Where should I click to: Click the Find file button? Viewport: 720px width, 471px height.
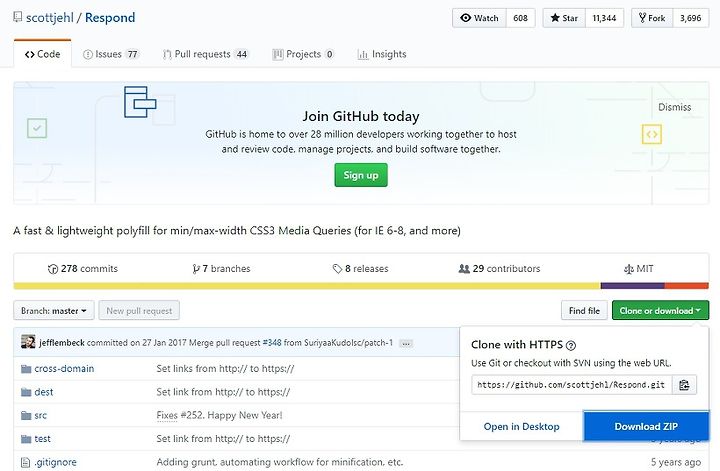[584, 311]
